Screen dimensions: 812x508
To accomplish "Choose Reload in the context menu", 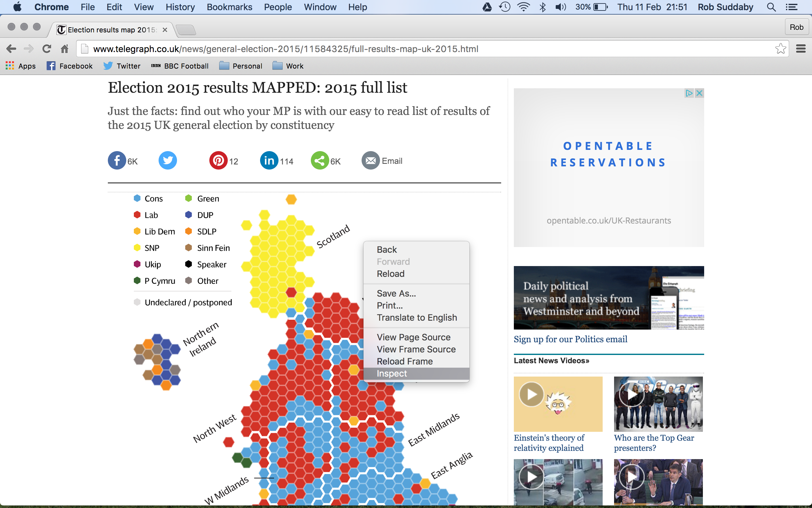I will 416,274.
